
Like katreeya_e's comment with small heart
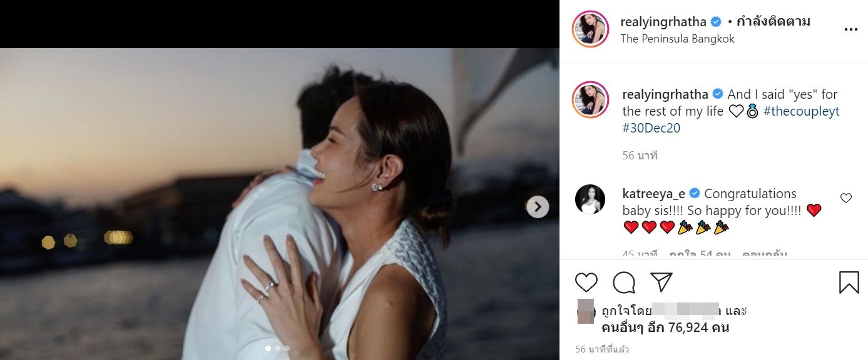pos(846,198)
